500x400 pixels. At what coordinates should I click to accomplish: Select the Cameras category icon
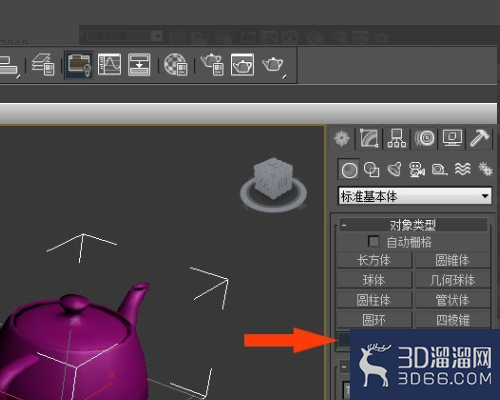(417, 170)
